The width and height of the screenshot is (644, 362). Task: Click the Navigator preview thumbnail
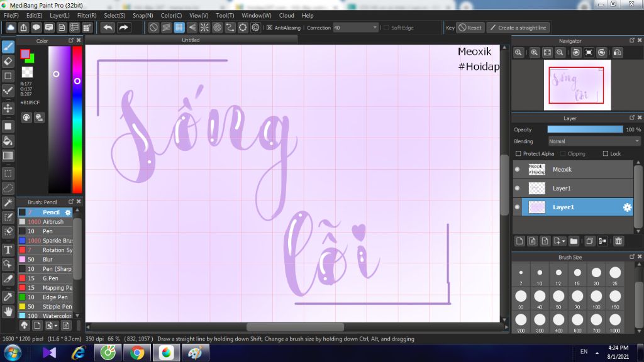(x=577, y=85)
